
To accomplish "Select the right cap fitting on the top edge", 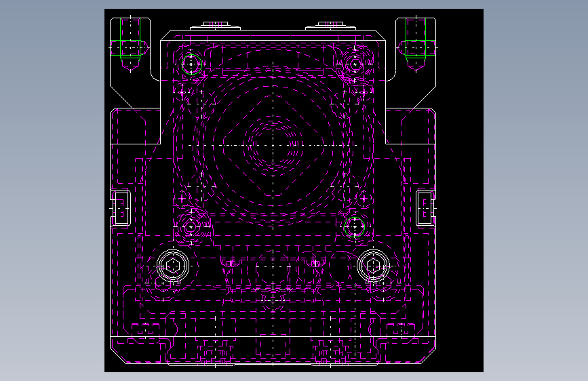I will tap(331, 26).
